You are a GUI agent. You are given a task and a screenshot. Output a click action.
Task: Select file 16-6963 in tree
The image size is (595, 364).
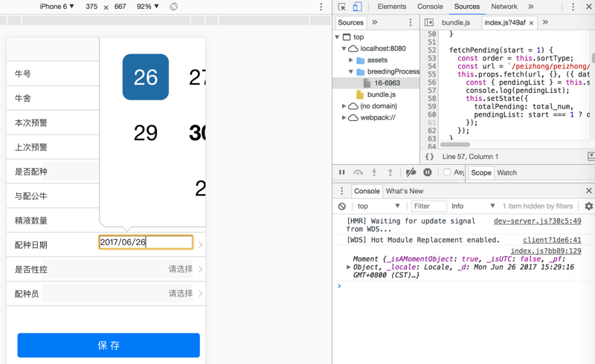(387, 82)
